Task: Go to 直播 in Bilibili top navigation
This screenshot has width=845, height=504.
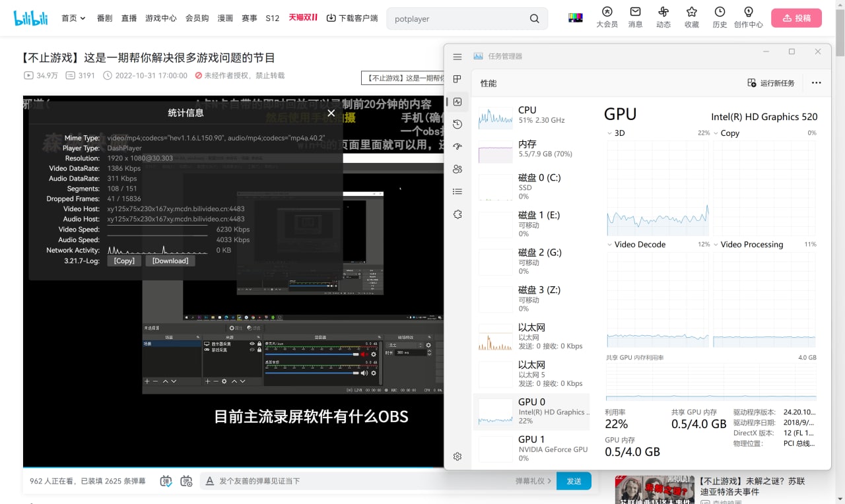Action: point(129,18)
